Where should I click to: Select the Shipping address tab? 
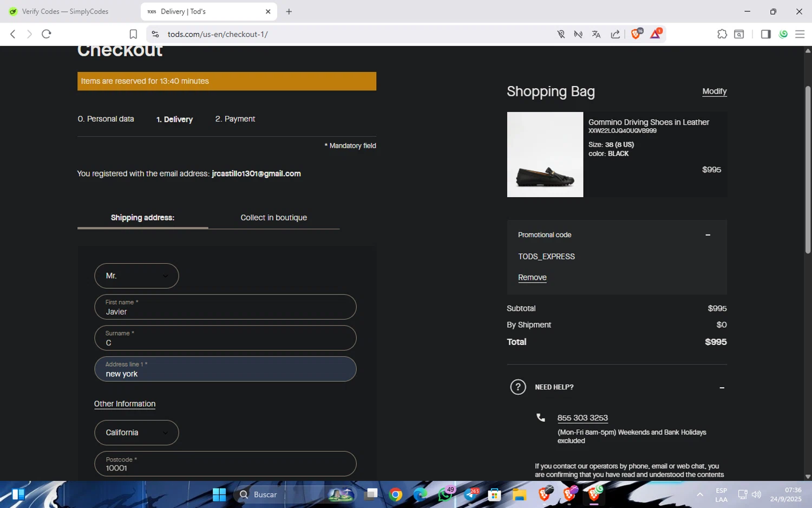142,218
